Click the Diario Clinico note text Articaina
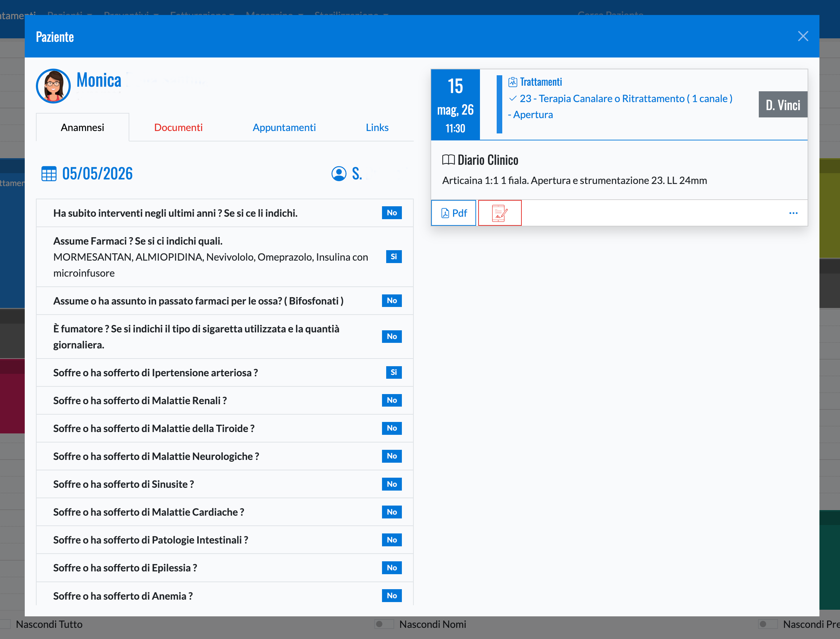Image resolution: width=840 pixels, height=639 pixels. (574, 180)
